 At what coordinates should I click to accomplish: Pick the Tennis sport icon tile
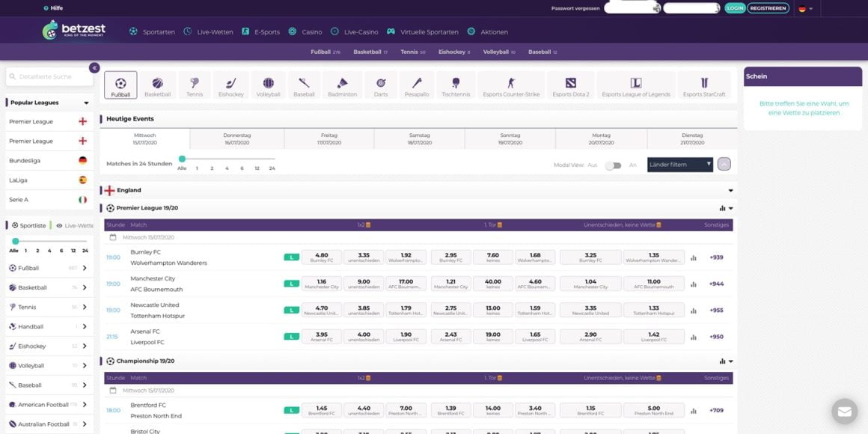195,85
